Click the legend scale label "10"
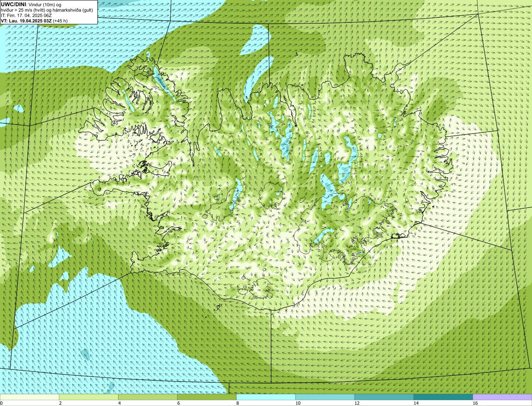 [x=298, y=403]
